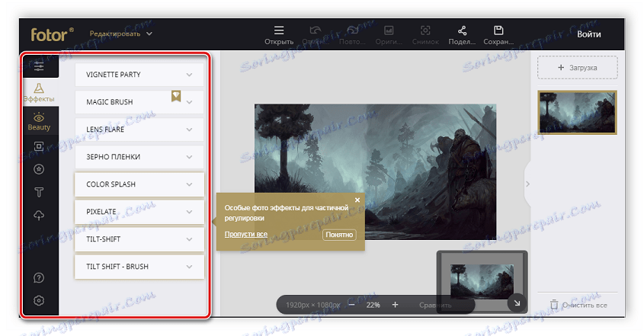
Task: Click the premium badge on Magic Brush
Action: pos(176,96)
